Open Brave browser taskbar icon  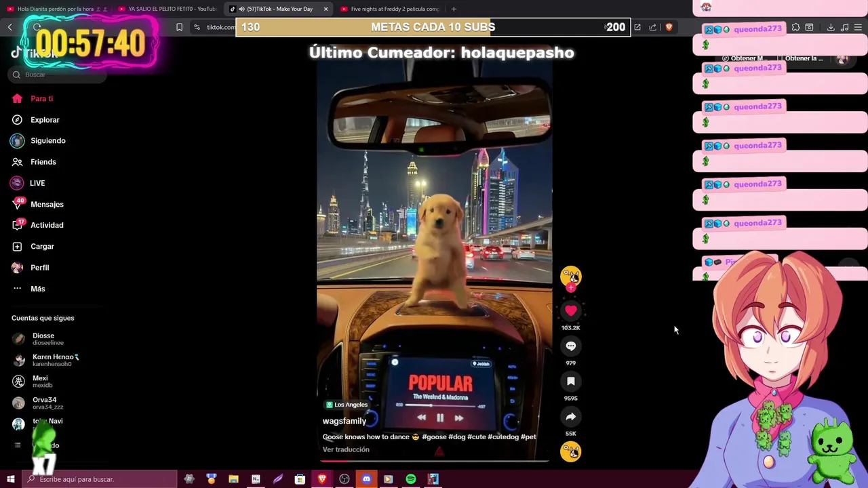click(322, 479)
